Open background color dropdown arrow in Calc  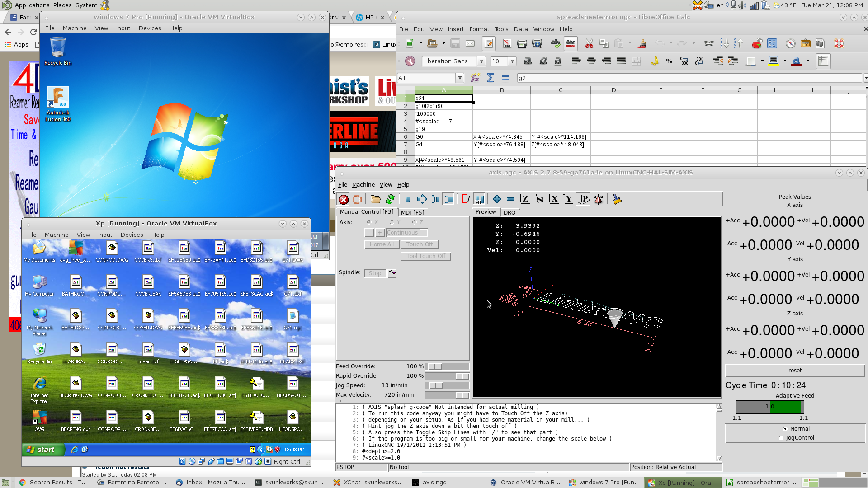(785, 61)
